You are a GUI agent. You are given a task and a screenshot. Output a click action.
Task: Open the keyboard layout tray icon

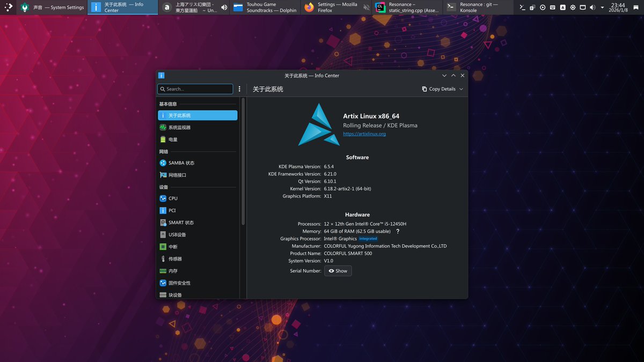pos(552,8)
